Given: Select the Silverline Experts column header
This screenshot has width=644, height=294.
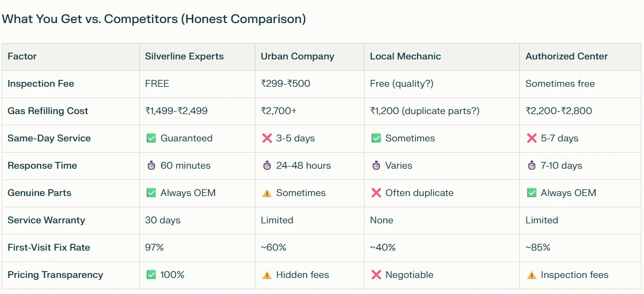Looking at the screenshot, I should [184, 56].
